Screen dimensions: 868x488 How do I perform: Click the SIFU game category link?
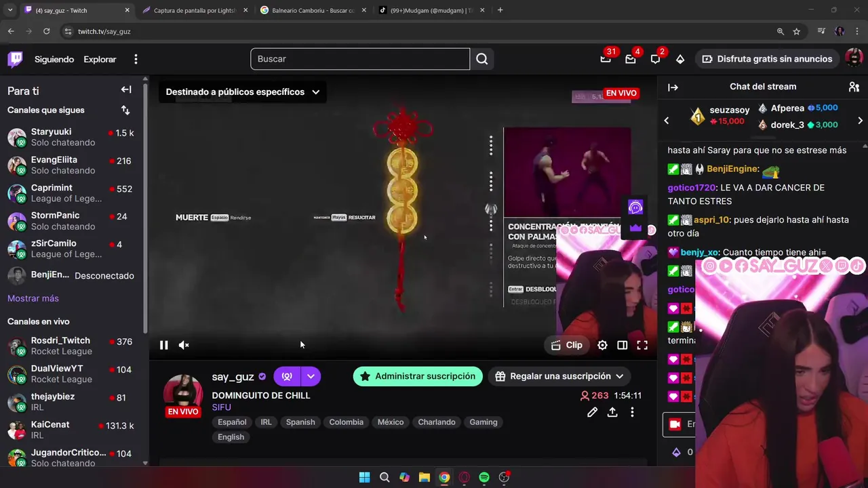click(221, 407)
